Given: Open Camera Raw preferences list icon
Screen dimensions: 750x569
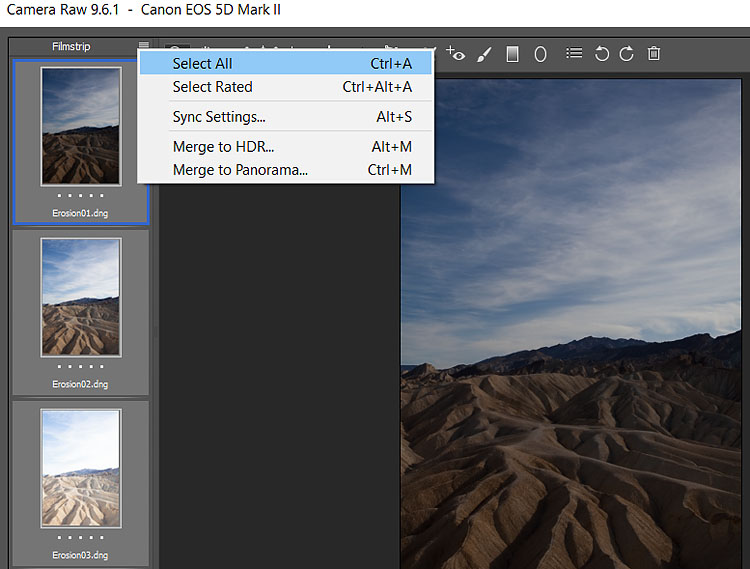Looking at the screenshot, I should coord(574,53).
